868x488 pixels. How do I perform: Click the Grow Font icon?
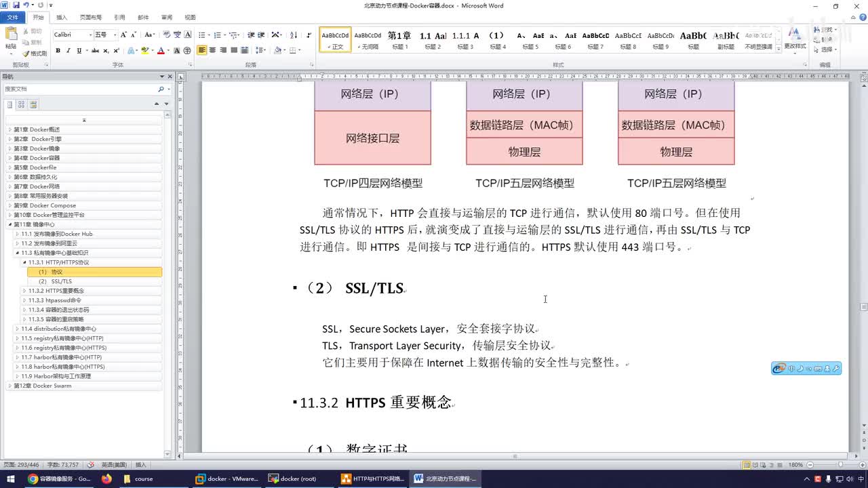point(124,35)
